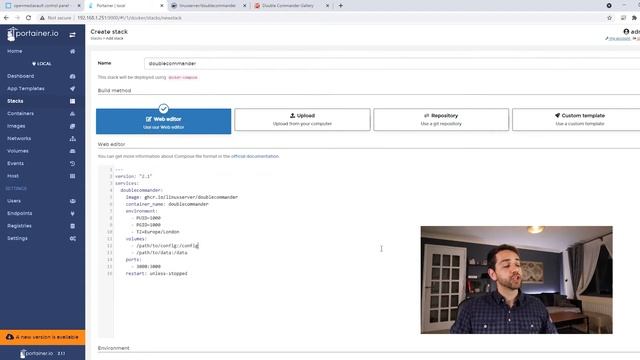Click the LOCAL endpoint label
Viewport: 640px width, 360px height.
(x=42, y=64)
